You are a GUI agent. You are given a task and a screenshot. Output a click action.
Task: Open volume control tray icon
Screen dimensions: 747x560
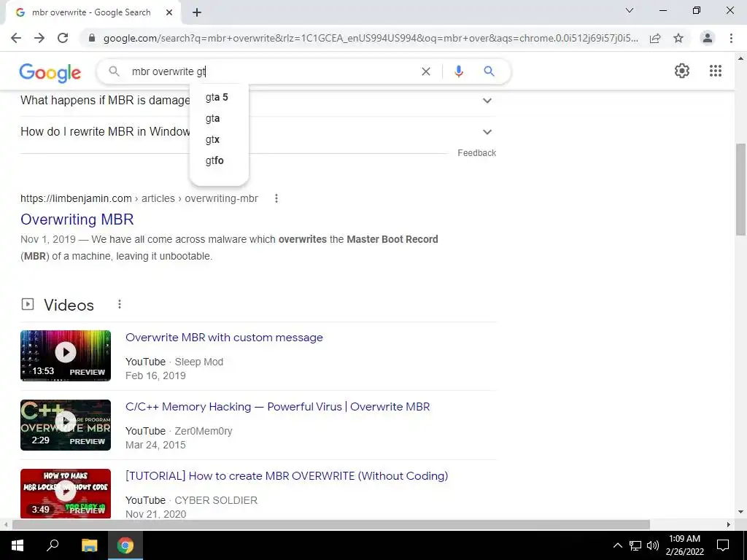coord(653,545)
